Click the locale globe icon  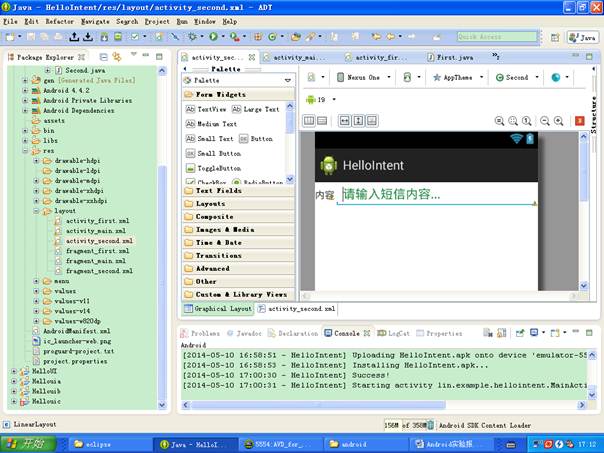click(x=556, y=77)
